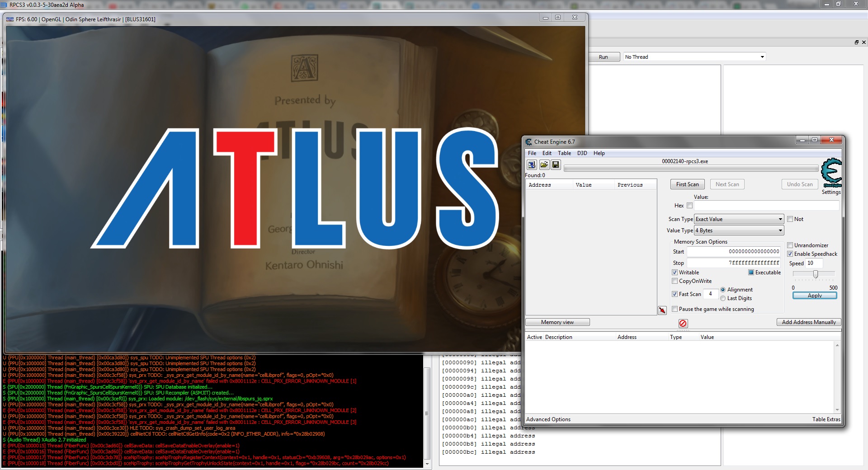This screenshot has height=470, width=868.
Task: Enable the Unrandomizer checkbox
Action: pyautogui.click(x=790, y=245)
